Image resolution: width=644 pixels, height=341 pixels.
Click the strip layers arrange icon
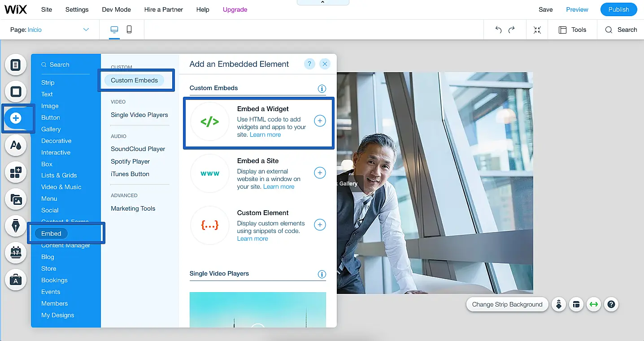pos(559,305)
